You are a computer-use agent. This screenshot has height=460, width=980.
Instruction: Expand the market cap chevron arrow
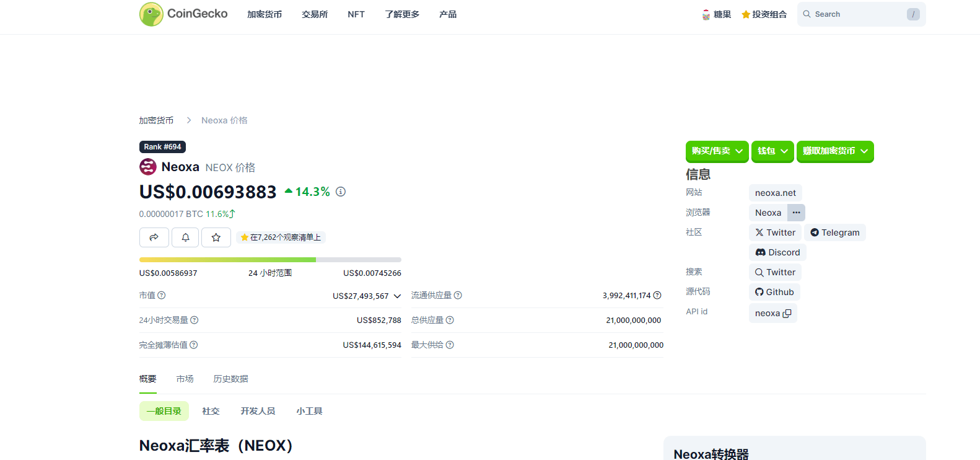[x=397, y=296]
